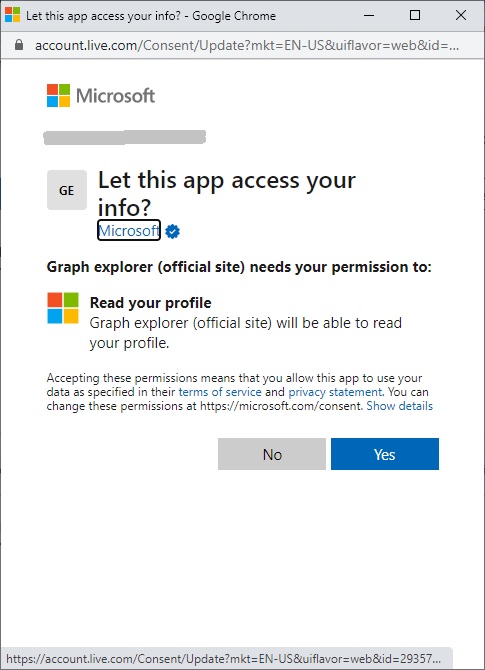
Task: Open the terms of service link
Action: point(220,392)
